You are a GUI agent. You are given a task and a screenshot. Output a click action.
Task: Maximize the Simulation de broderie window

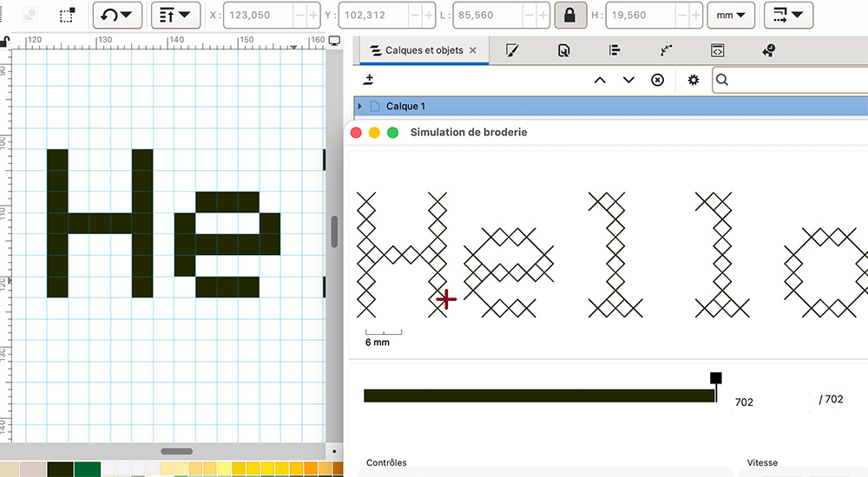coord(392,132)
